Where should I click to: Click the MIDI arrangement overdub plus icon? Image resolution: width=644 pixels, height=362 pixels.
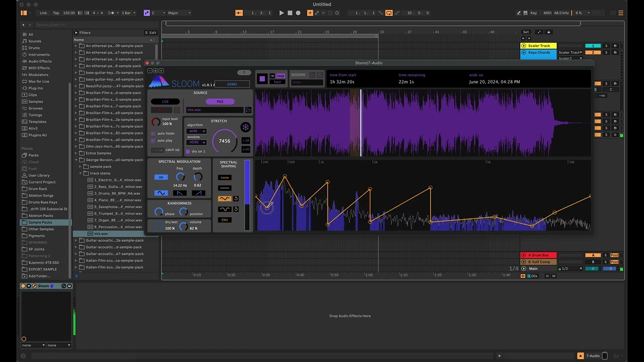[310, 13]
